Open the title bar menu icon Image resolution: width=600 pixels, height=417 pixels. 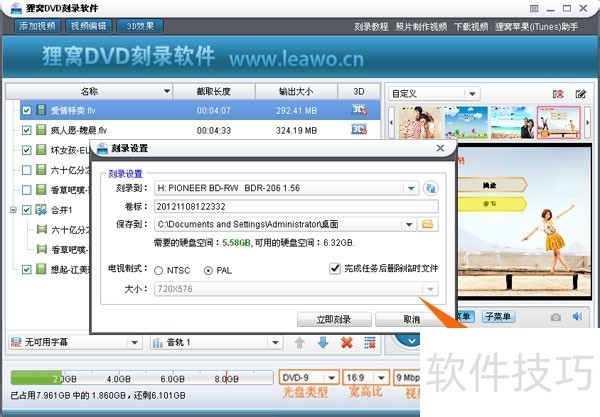coord(534,8)
